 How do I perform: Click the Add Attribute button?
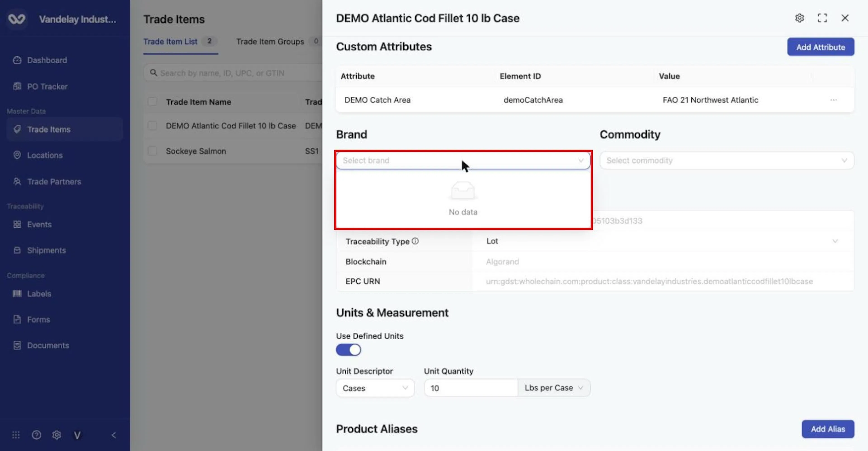pyautogui.click(x=821, y=47)
